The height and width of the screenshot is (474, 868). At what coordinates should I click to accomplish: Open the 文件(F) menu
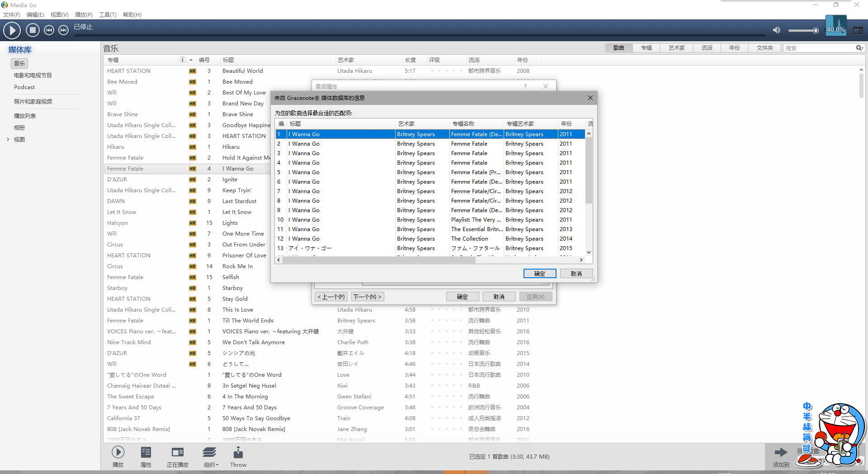click(x=12, y=15)
